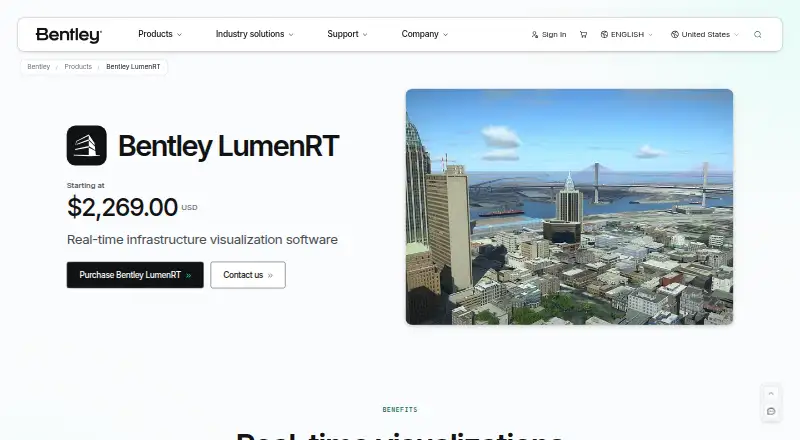Click the USD currency label
Screen dimensions: 800x440
point(189,207)
